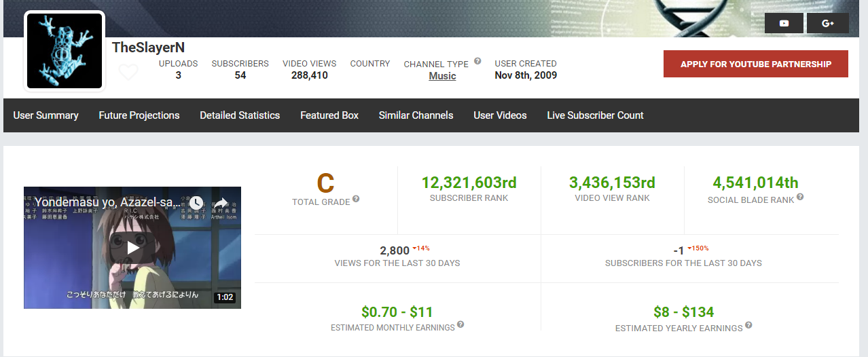Click Apply for YouTube Partnership button
The width and height of the screenshot is (868, 357).
click(x=756, y=64)
